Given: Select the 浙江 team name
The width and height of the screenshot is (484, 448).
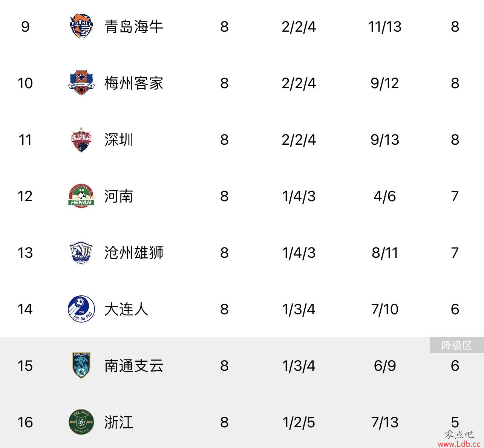Looking at the screenshot, I should coord(119,422).
